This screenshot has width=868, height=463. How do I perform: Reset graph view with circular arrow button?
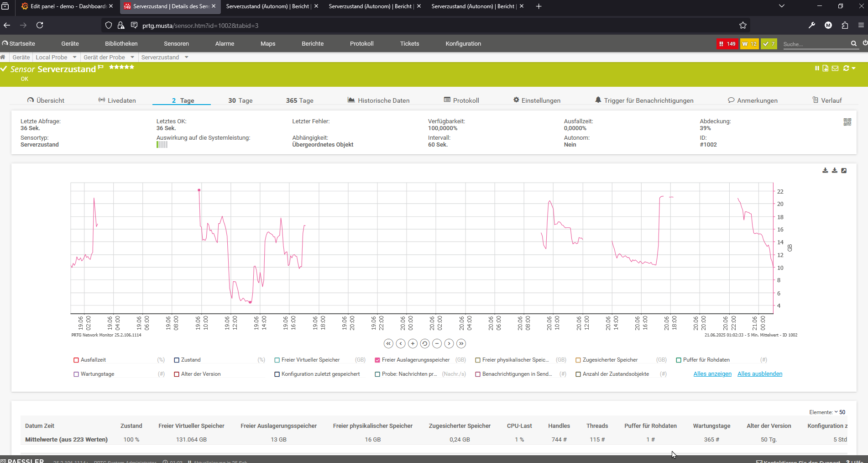pyautogui.click(x=425, y=343)
